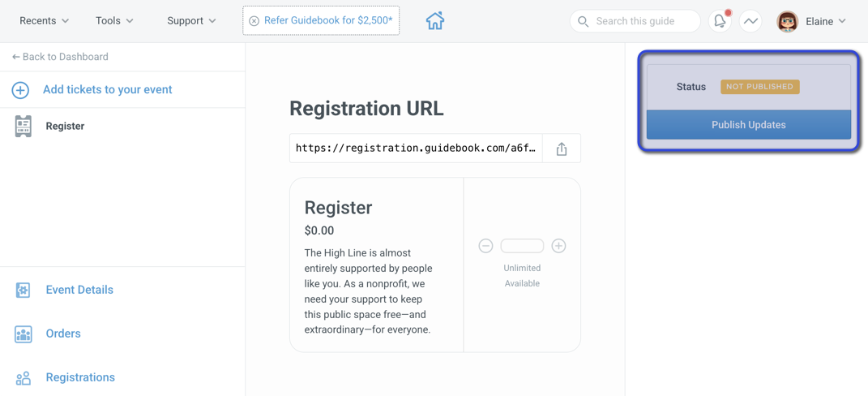Click the Publish Updates button

(x=748, y=125)
